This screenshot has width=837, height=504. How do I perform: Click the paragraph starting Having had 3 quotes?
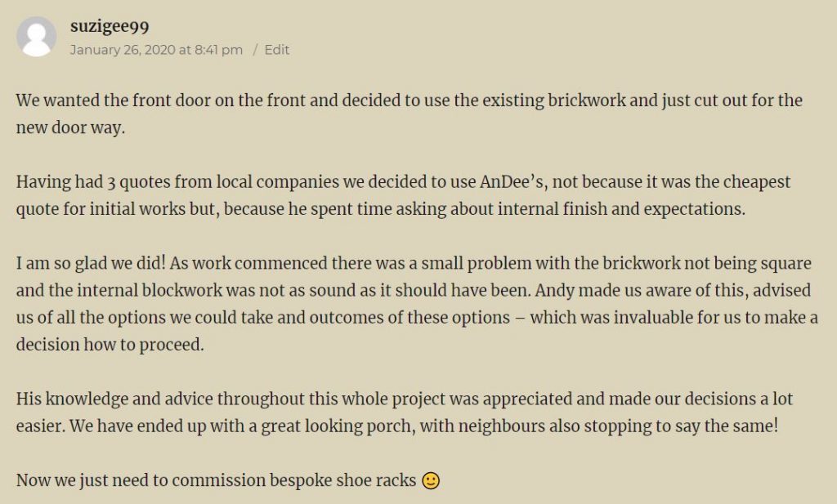click(403, 195)
